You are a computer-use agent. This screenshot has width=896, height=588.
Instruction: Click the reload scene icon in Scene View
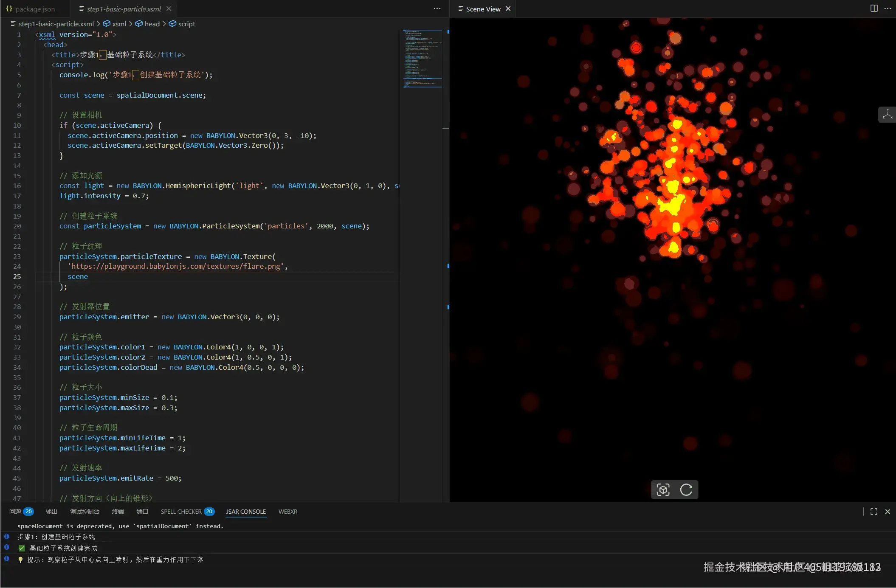(686, 490)
